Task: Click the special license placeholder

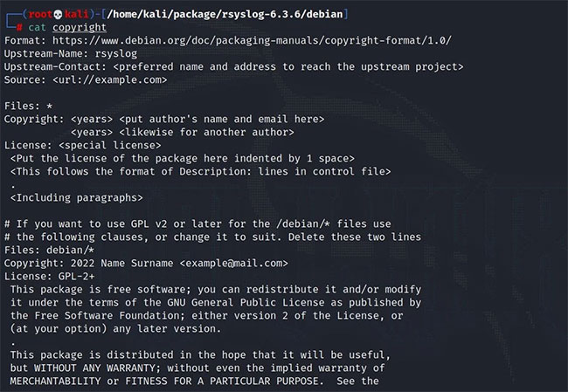Action: 110,146
